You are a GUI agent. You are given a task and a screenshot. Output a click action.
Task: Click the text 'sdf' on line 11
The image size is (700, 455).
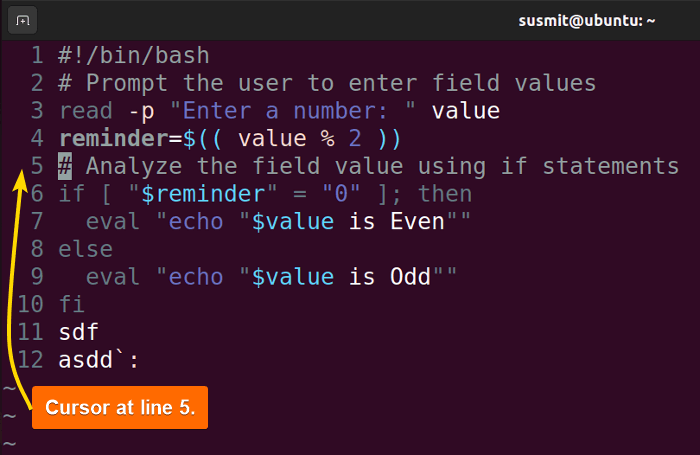[79, 332]
